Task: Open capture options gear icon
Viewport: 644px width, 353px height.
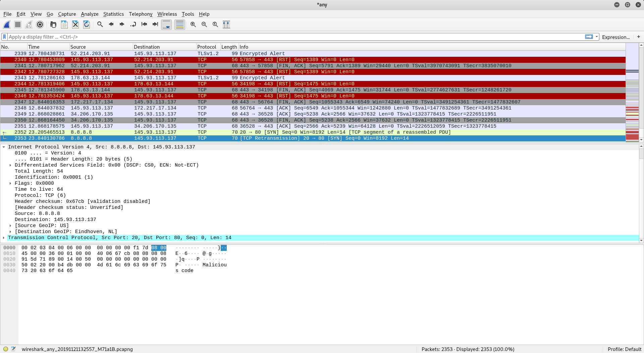Action: tap(40, 25)
